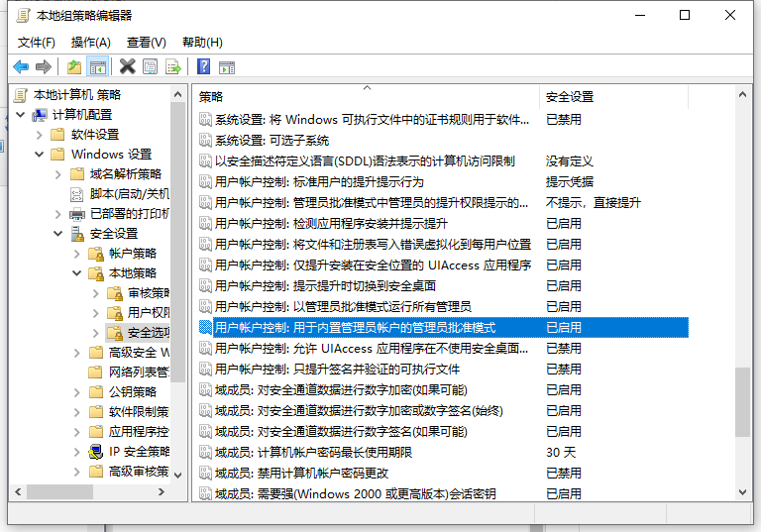Open the 文件(F) menu
This screenshot has height=532, width=761.
tap(37, 43)
